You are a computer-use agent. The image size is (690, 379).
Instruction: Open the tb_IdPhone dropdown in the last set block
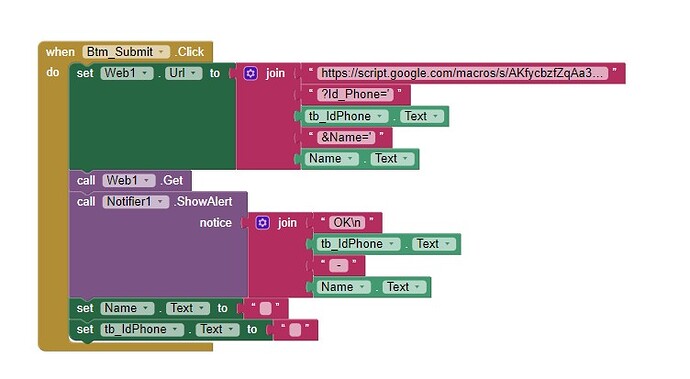142,329
